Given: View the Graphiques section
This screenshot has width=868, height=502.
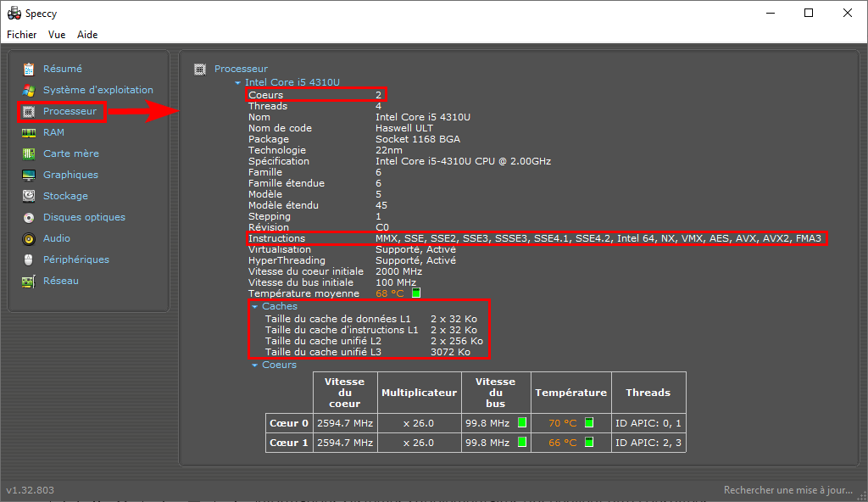Looking at the screenshot, I should click(x=70, y=175).
